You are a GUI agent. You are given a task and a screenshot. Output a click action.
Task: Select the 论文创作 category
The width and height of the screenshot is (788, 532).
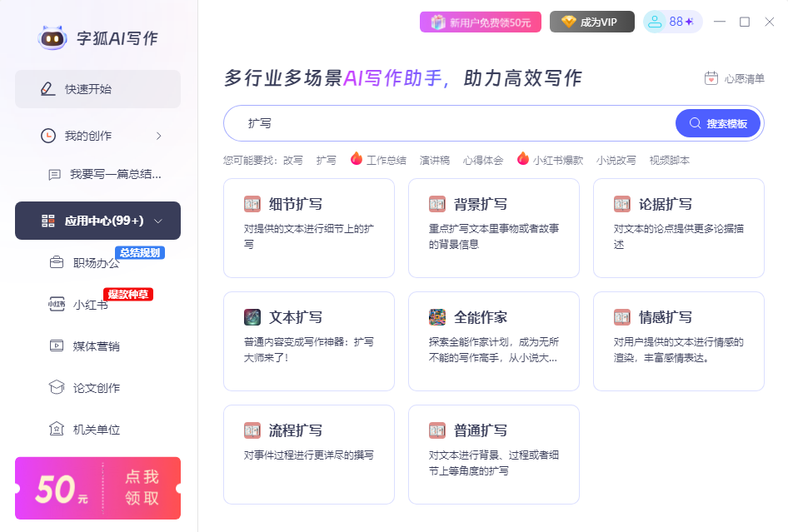tap(97, 388)
